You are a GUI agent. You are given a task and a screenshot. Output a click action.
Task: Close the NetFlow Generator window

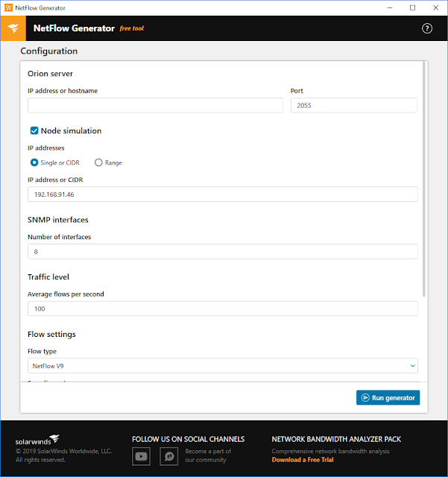point(435,8)
